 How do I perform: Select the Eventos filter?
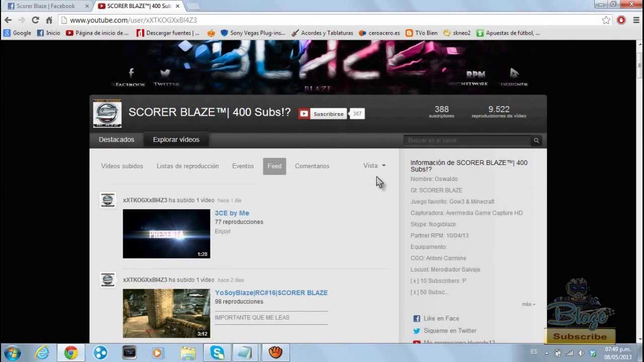[243, 166]
